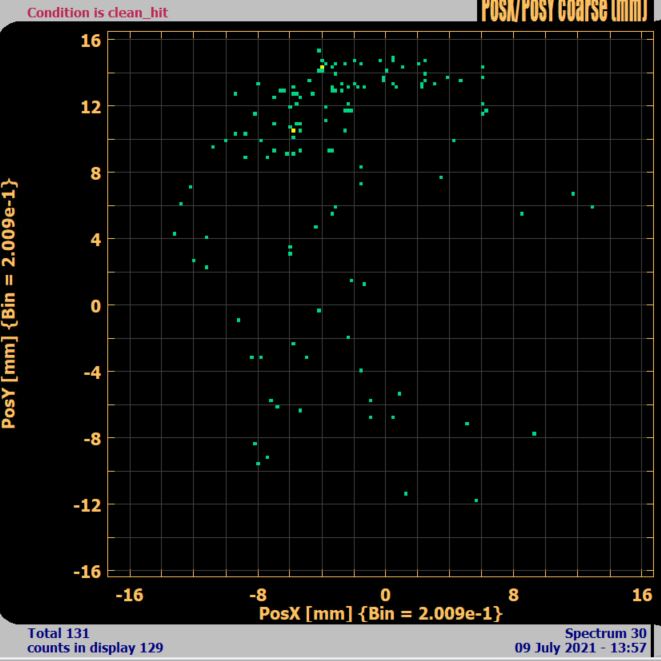The height and width of the screenshot is (661, 661).
Task: Click the Y-axis tick label '-4'
Action: click(x=88, y=372)
